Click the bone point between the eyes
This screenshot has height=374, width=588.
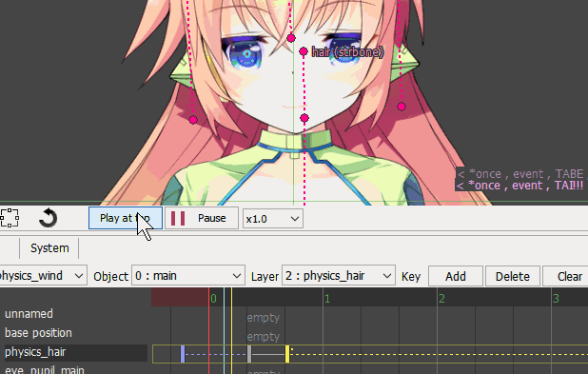pyautogui.click(x=291, y=38)
